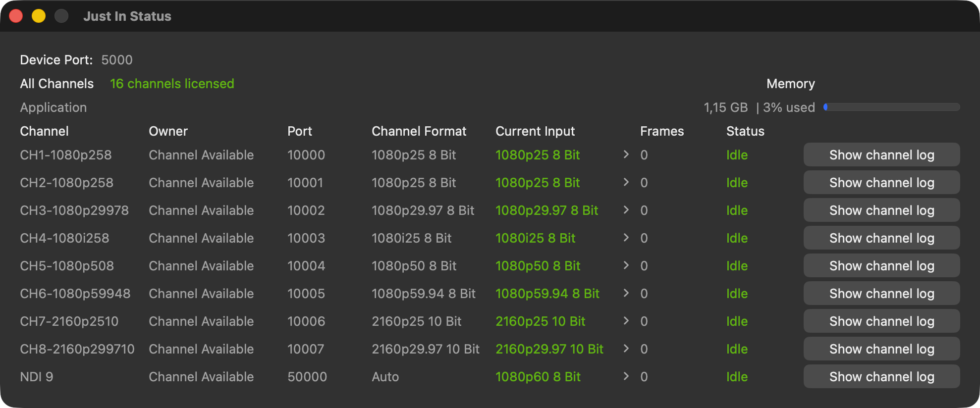This screenshot has height=408, width=980.
Task: Show channel log for CH2-1080p258
Action: [x=881, y=182]
